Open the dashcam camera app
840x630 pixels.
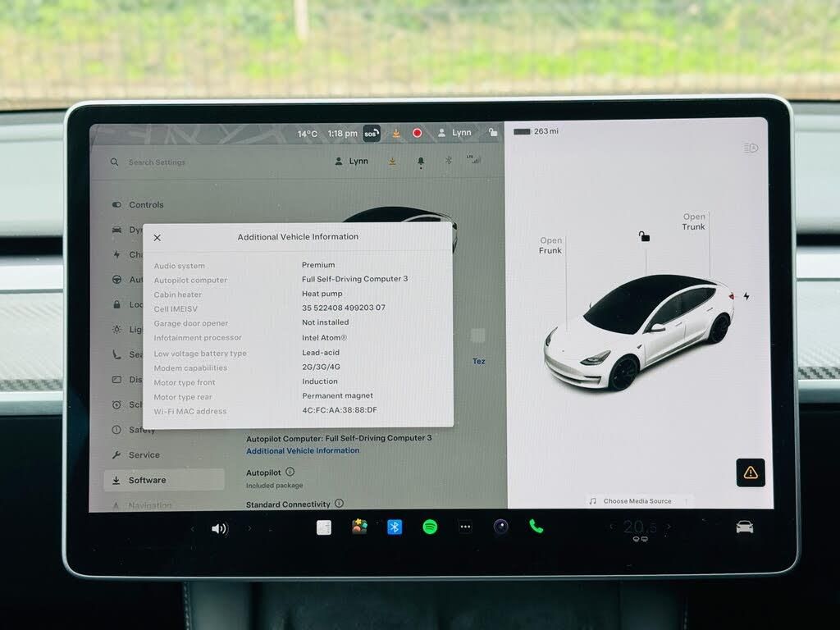(x=501, y=527)
